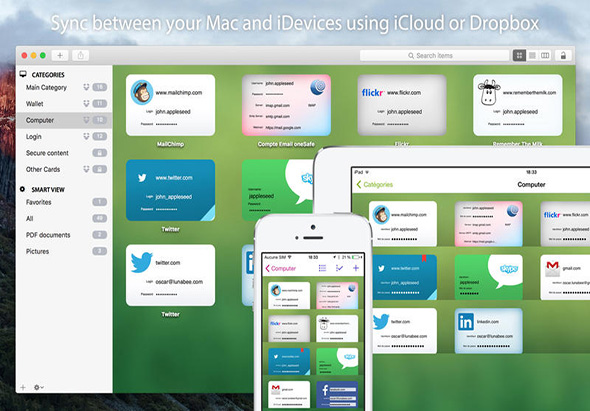Tap select checkmark icon on iPhone
590x411 pixels.
(339, 268)
